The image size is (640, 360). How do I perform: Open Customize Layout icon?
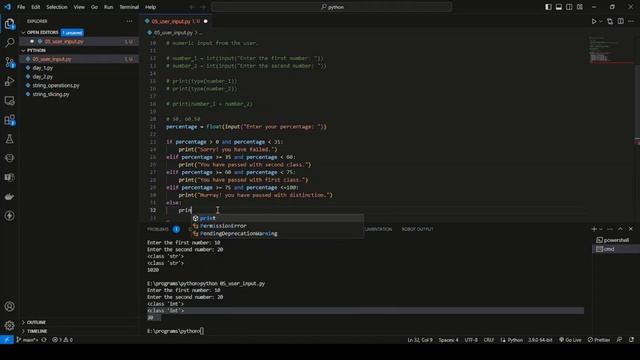580,7
